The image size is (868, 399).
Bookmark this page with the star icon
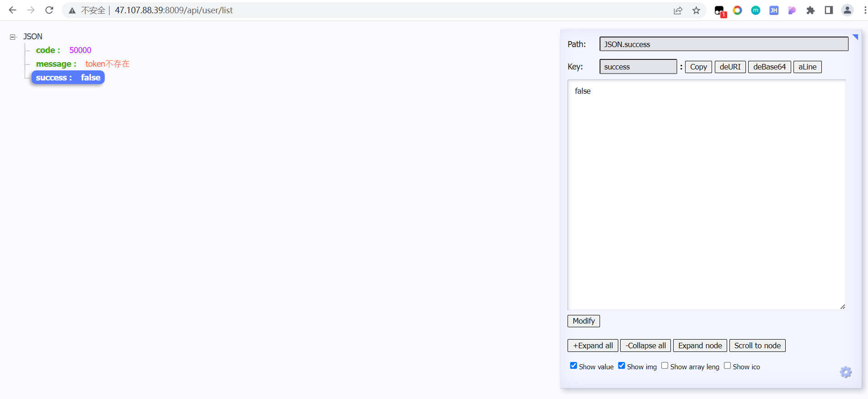pos(696,11)
